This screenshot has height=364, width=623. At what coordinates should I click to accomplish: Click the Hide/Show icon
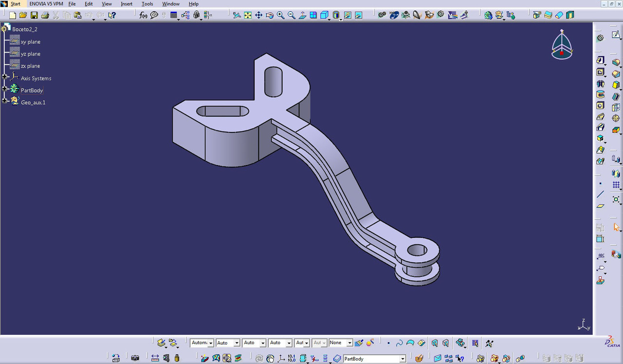(x=348, y=15)
